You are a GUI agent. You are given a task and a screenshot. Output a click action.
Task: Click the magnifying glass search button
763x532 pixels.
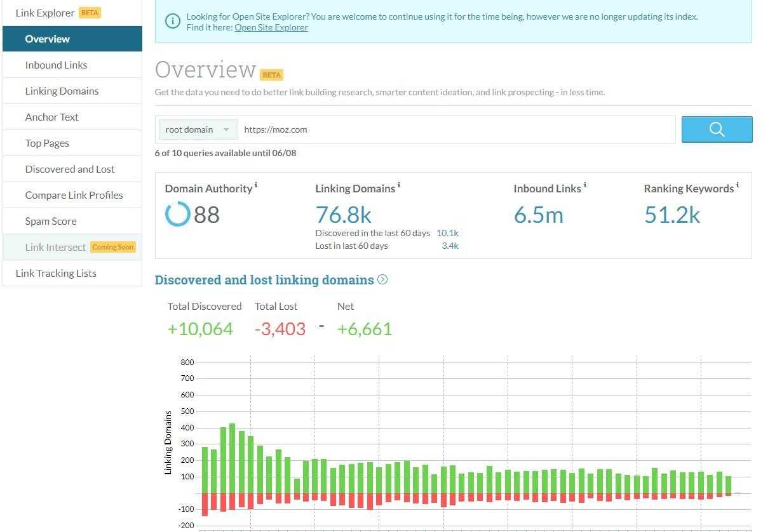pyautogui.click(x=717, y=130)
